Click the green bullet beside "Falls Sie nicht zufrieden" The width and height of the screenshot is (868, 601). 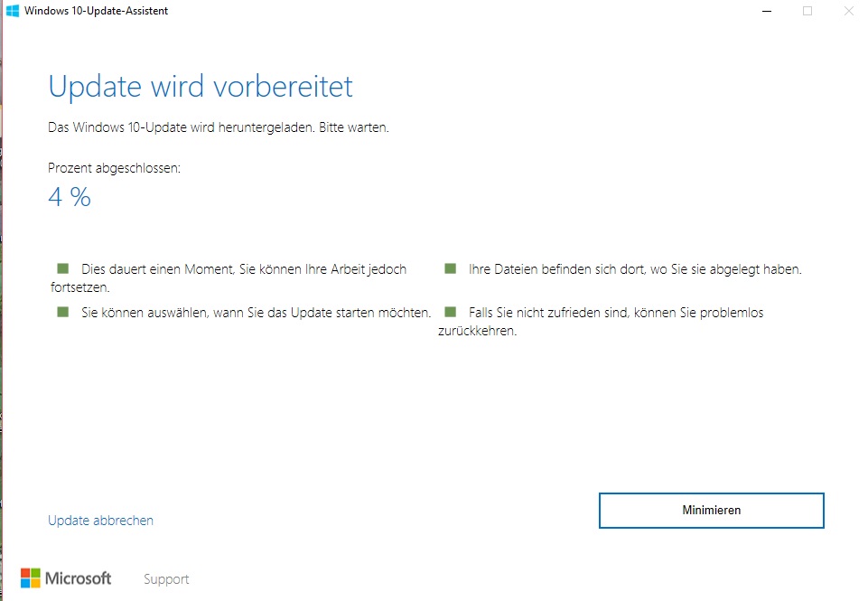coord(451,312)
